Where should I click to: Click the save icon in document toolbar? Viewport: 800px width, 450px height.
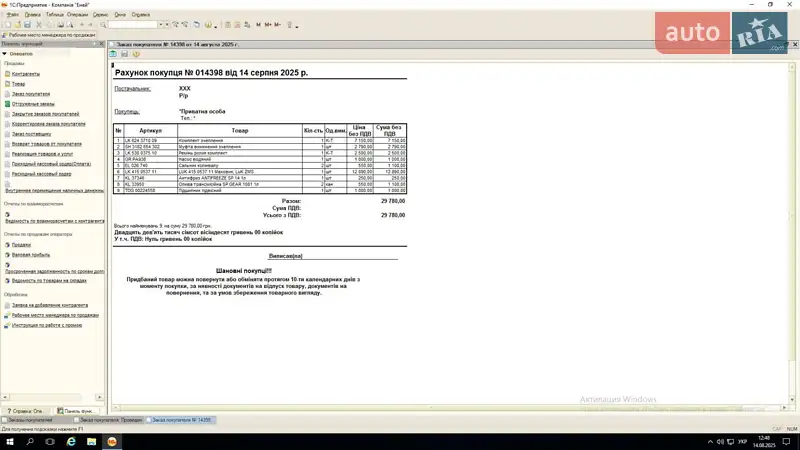[124, 54]
